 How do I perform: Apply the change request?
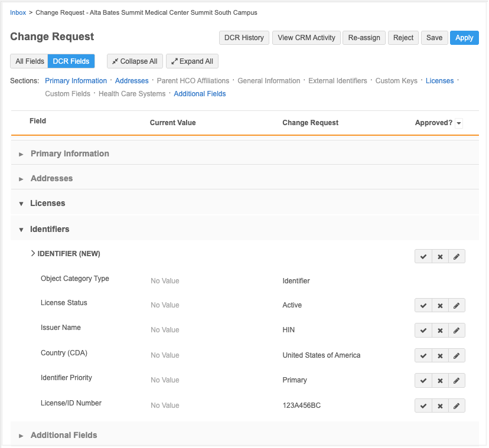(x=464, y=38)
